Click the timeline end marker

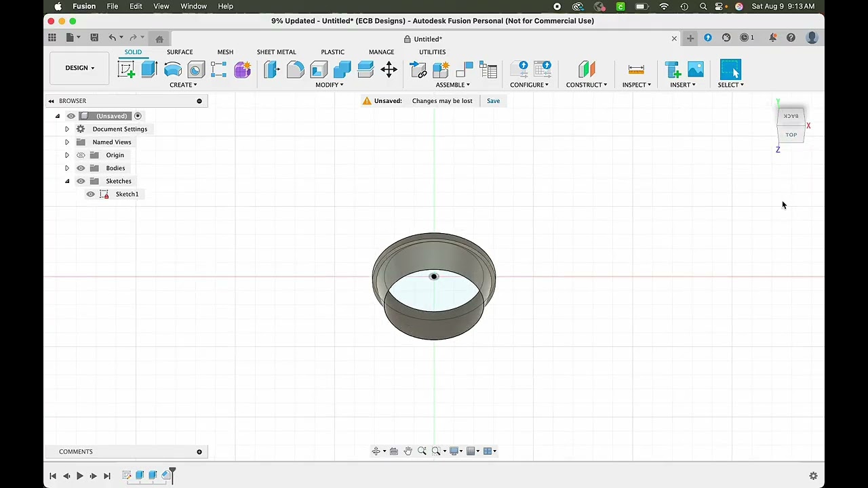coord(172,474)
